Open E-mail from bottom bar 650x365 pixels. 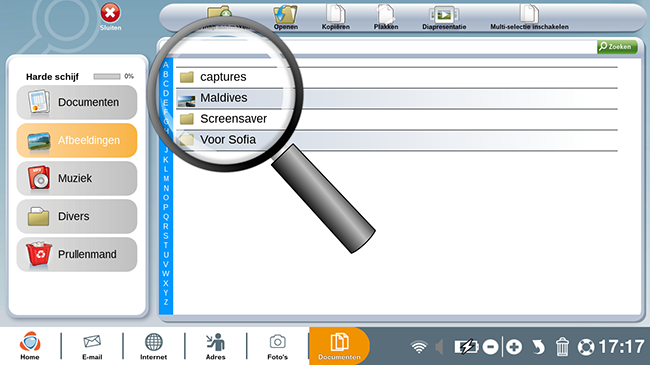92,347
